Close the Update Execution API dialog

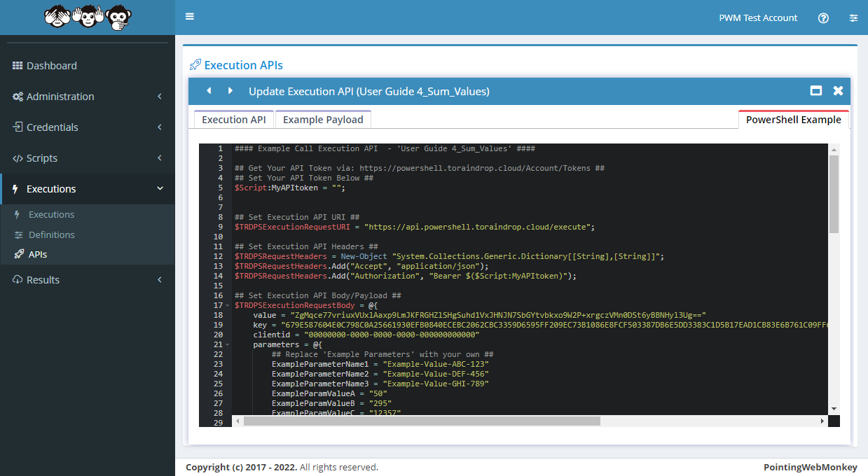click(838, 91)
